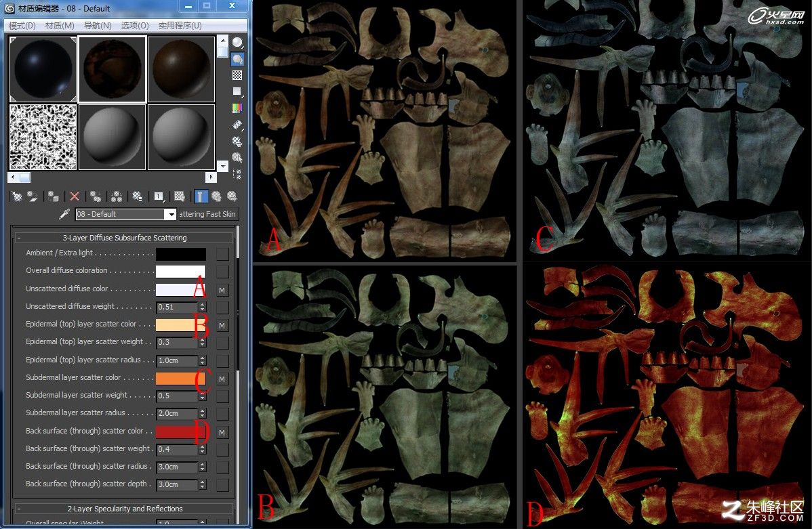
Task: Click Back surface scatter weight spinner
Action: coord(203,449)
